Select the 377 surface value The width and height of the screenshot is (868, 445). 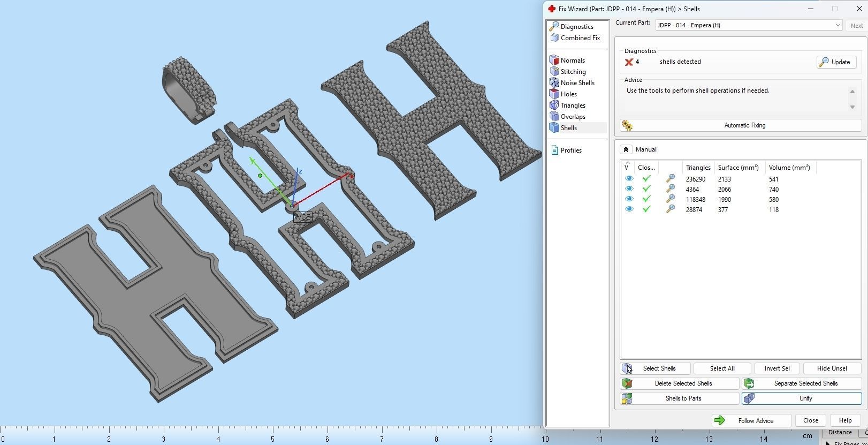coord(723,210)
